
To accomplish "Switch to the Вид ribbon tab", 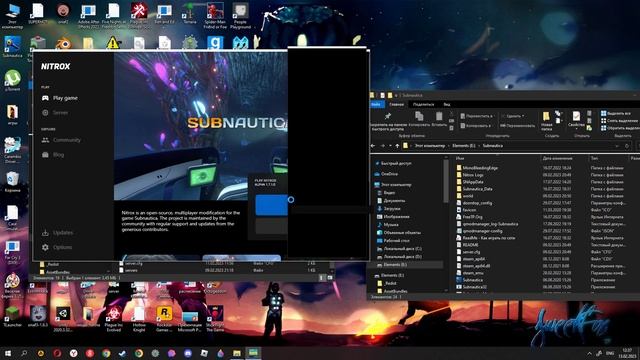I will click(x=447, y=104).
